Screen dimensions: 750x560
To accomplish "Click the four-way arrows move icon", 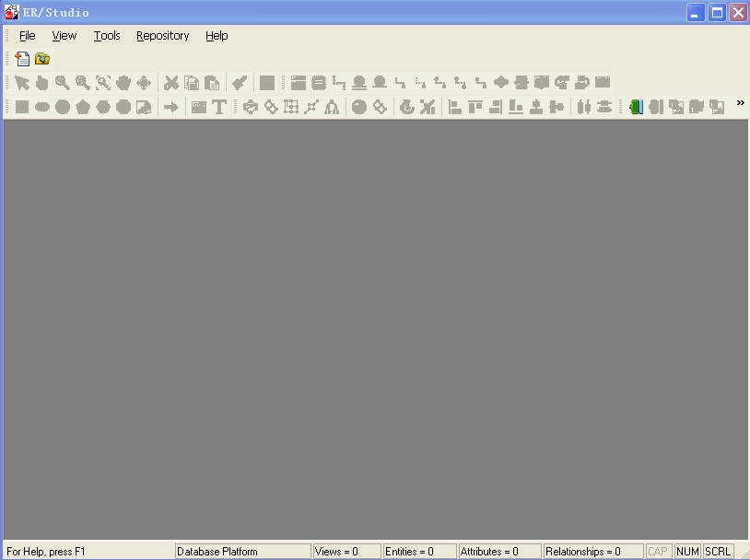I will pos(144,83).
